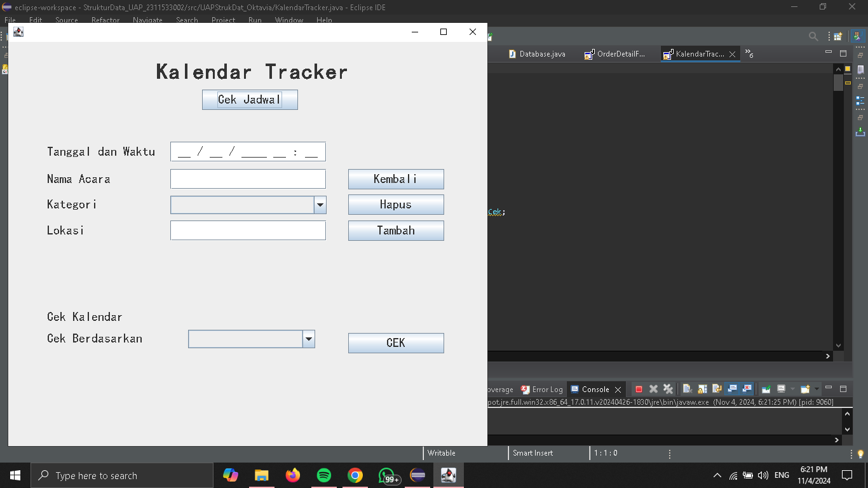This screenshot has width=868, height=488.
Task: Clear the Console output
Action: [688, 389]
